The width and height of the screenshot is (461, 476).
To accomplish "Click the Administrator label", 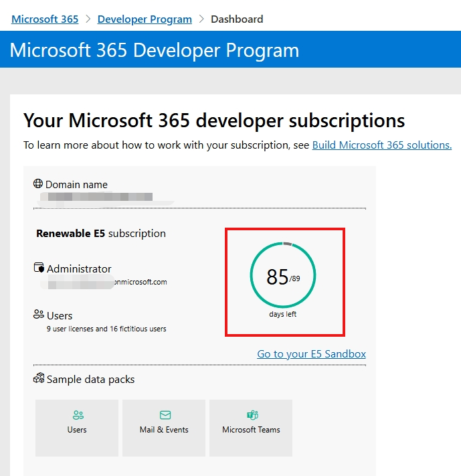I will coord(79,269).
